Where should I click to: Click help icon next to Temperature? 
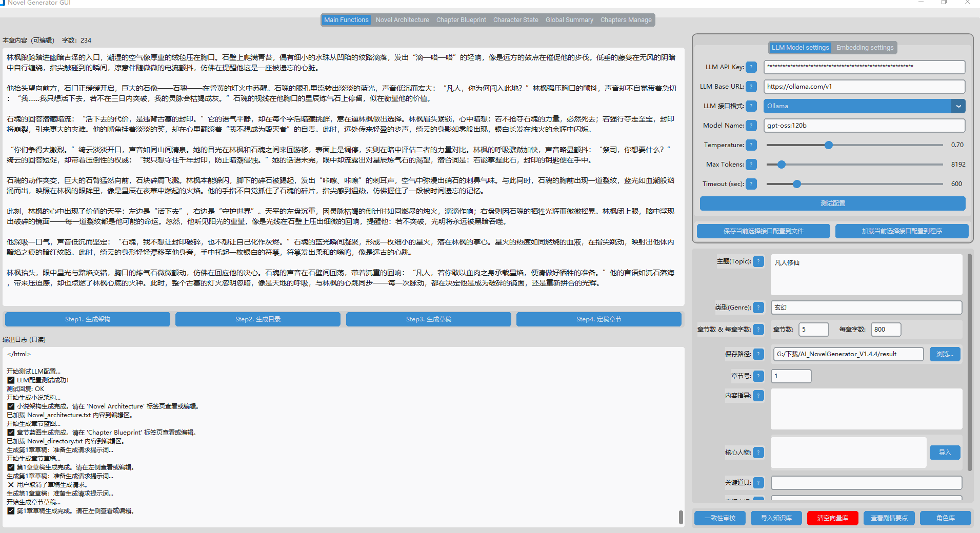coord(751,145)
